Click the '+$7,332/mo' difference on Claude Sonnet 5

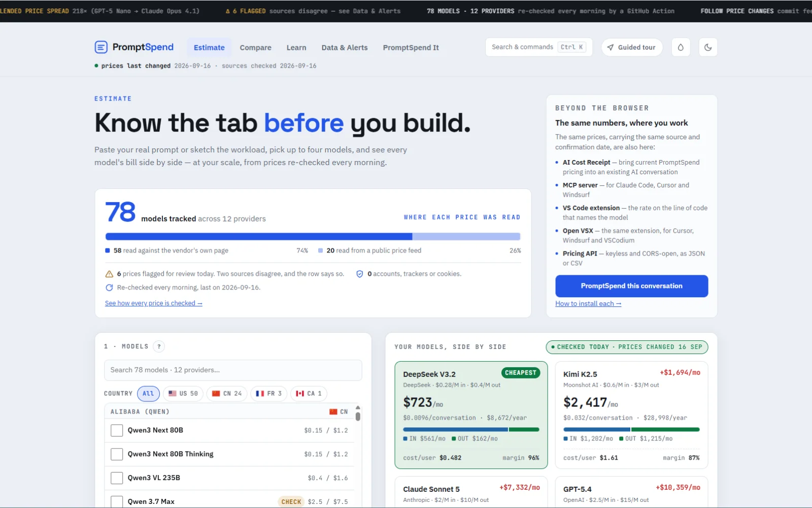click(x=520, y=487)
